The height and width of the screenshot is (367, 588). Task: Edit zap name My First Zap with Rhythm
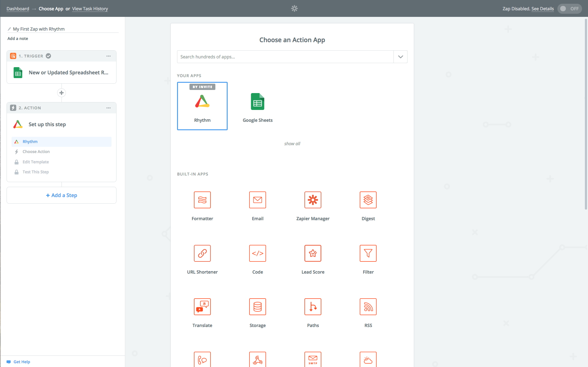pos(39,29)
